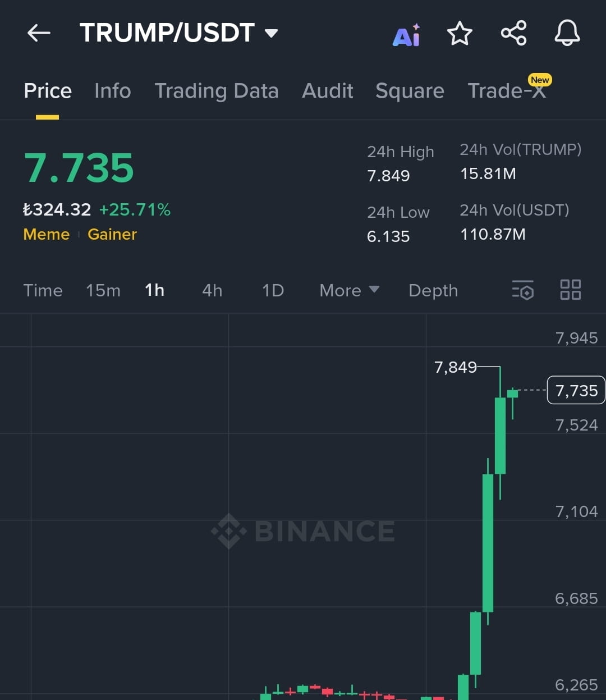
Task: Open the Trade-X tab
Action: (507, 90)
